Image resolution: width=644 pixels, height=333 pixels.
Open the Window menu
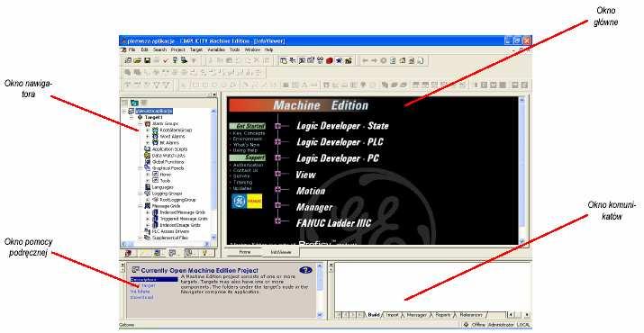[252, 49]
